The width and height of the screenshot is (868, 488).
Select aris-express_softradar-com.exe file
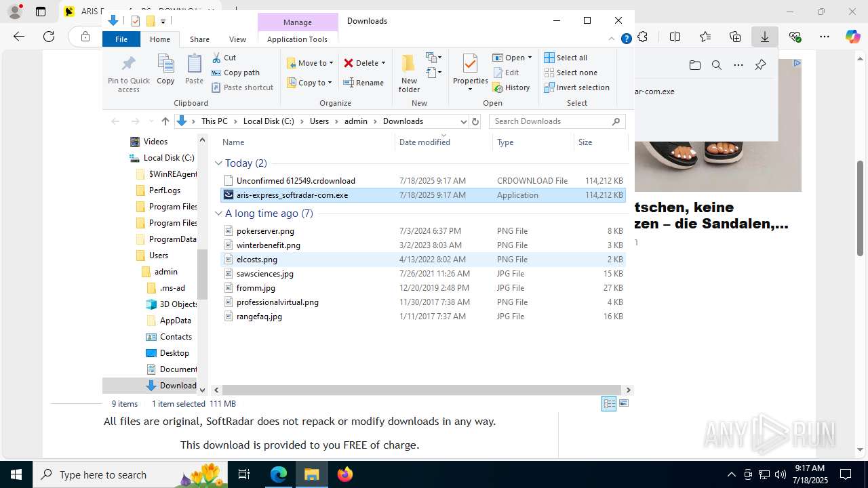422,195
